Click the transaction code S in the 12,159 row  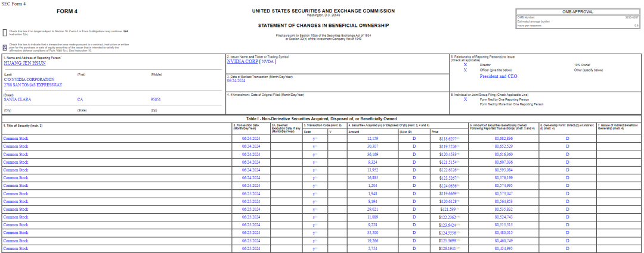click(315, 139)
